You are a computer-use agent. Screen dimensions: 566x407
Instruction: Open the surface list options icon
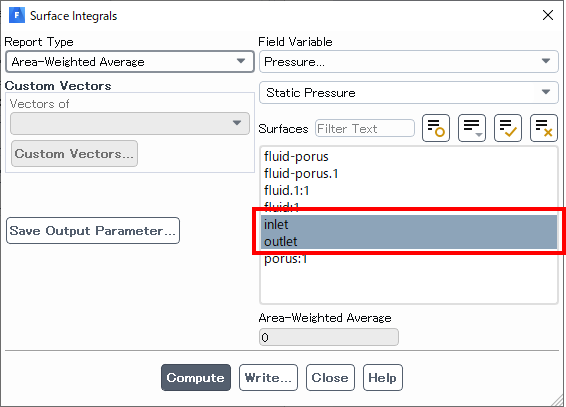point(472,128)
